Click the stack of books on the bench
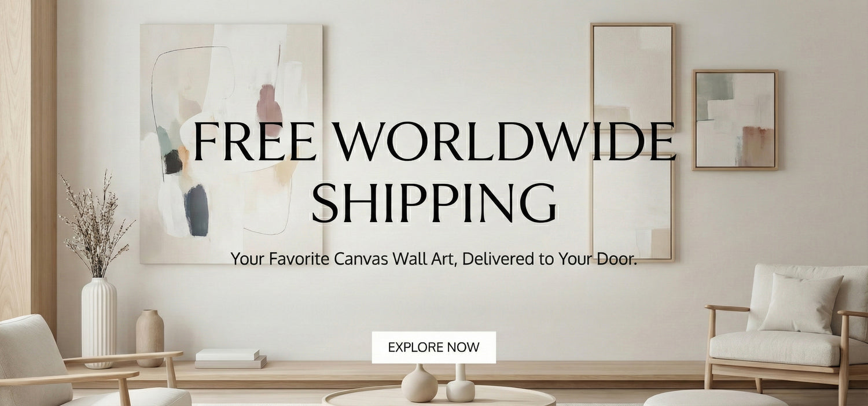Image resolution: width=868 pixels, height=406 pixels. click(230, 359)
